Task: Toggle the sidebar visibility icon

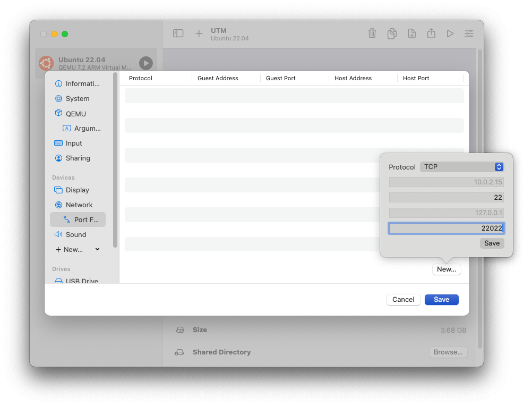Action: pyautogui.click(x=178, y=33)
